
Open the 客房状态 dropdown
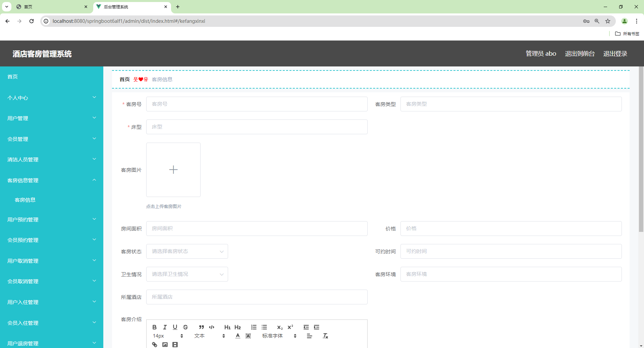click(x=187, y=251)
